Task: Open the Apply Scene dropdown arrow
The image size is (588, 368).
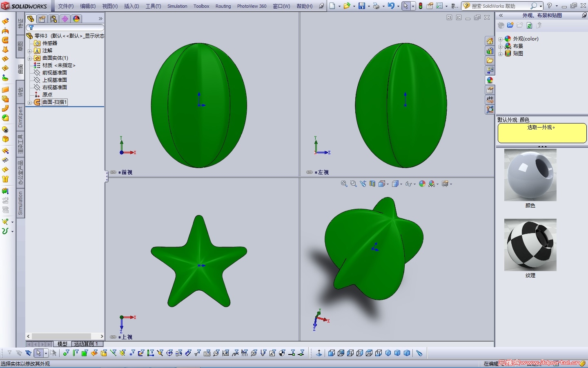Action: click(437, 184)
